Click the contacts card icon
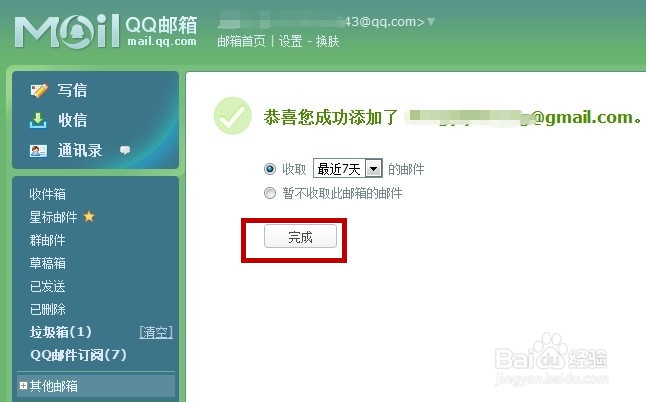The image size is (646, 402). tap(38, 151)
